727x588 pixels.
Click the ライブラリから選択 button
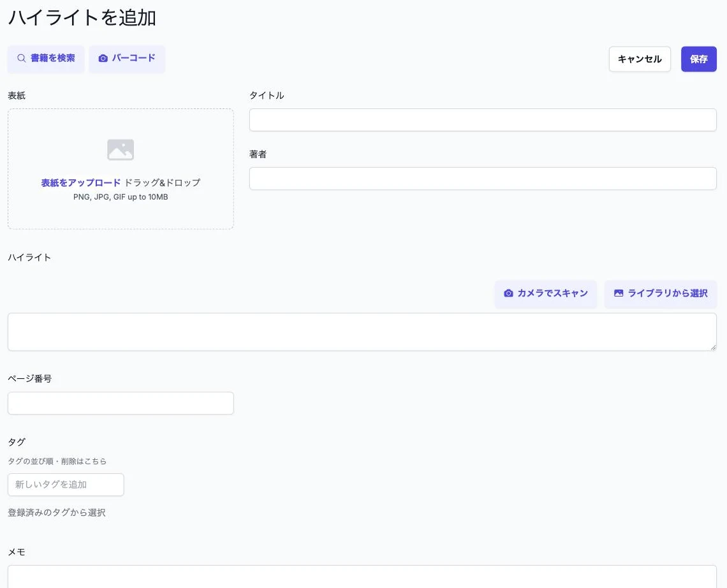pos(660,293)
